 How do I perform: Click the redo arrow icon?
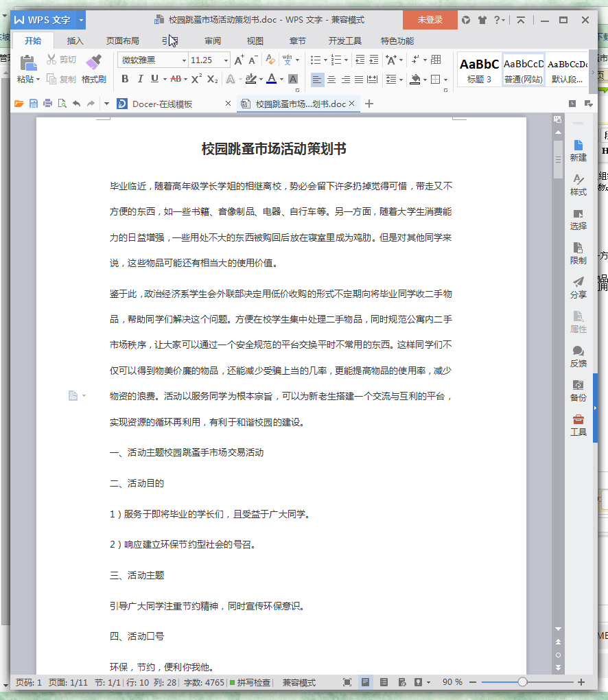[x=91, y=104]
